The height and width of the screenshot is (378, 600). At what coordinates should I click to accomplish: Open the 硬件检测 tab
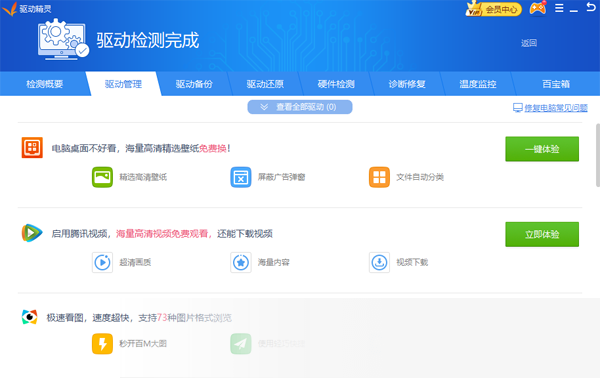click(x=336, y=84)
